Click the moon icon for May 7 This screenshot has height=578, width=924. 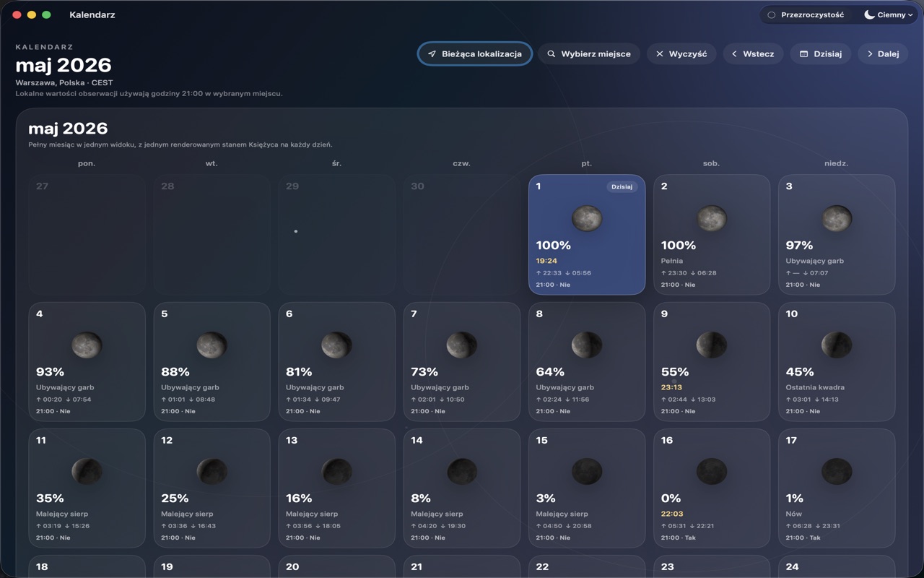461,345
